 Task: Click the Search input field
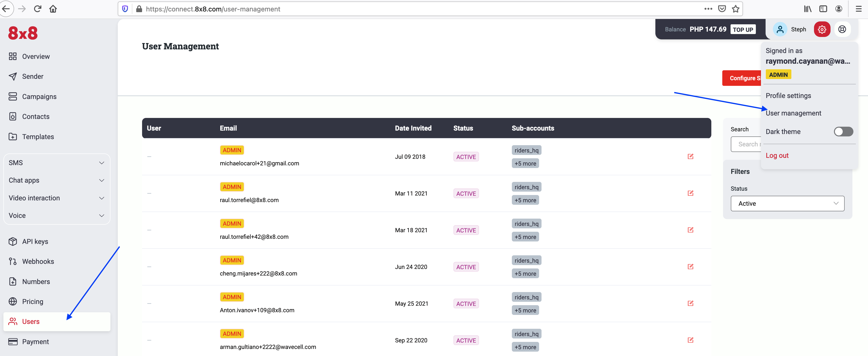pos(746,144)
